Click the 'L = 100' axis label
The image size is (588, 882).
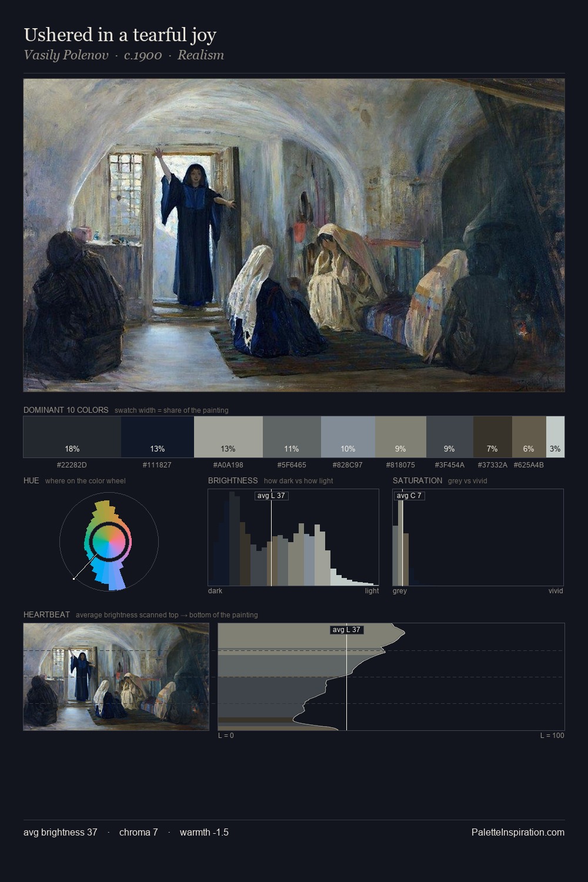click(x=552, y=736)
